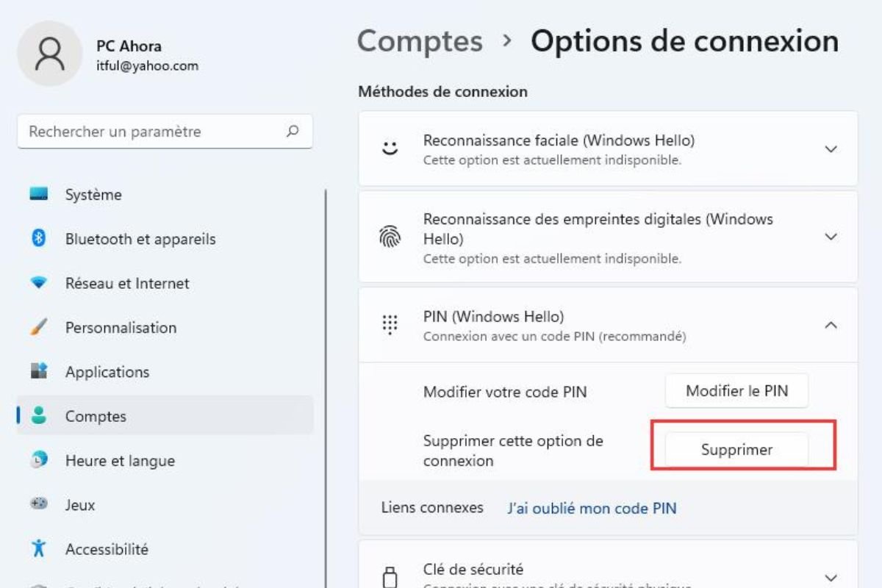Expand Reconnaissance des empreintes digitales chevron
Screen dimensions: 882x588
[831, 237]
